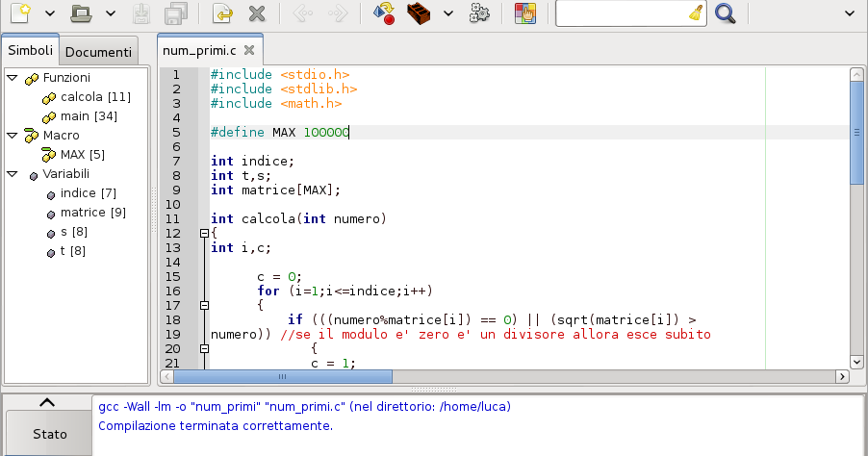Save the current file icon
The width and height of the screenshot is (868, 456).
pos(141,13)
